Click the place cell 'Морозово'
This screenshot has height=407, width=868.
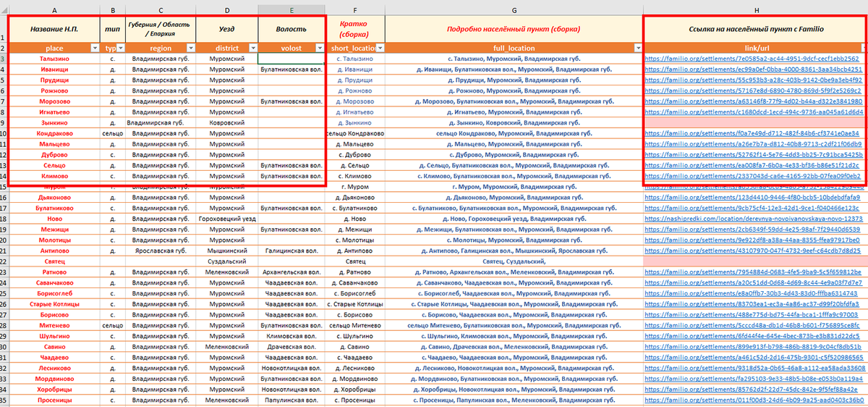click(55, 101)
